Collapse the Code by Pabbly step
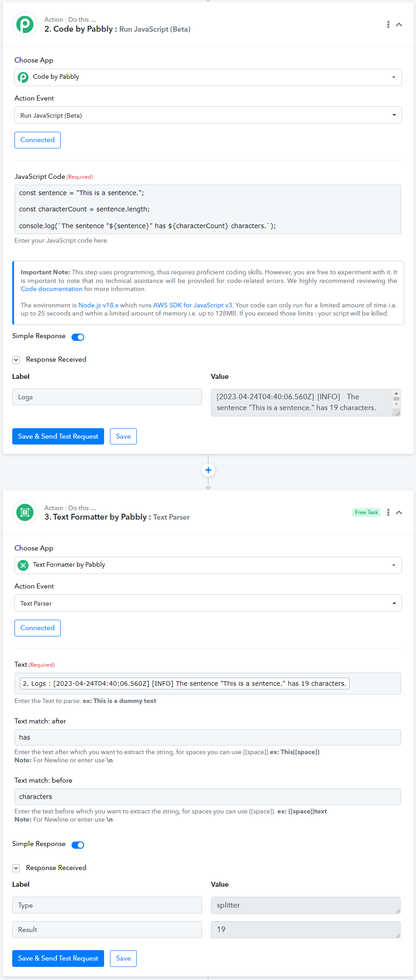Screen dimensions: 416x980 point(399,24)
